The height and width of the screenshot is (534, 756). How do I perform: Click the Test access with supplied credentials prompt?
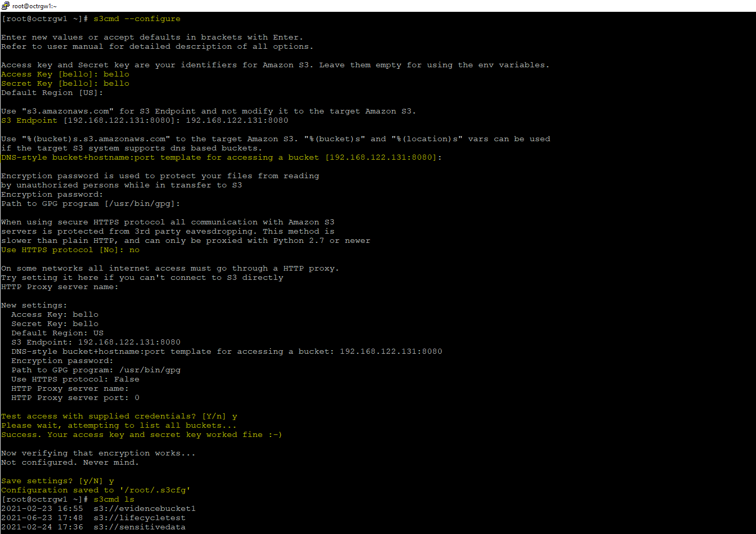[118, 416]
